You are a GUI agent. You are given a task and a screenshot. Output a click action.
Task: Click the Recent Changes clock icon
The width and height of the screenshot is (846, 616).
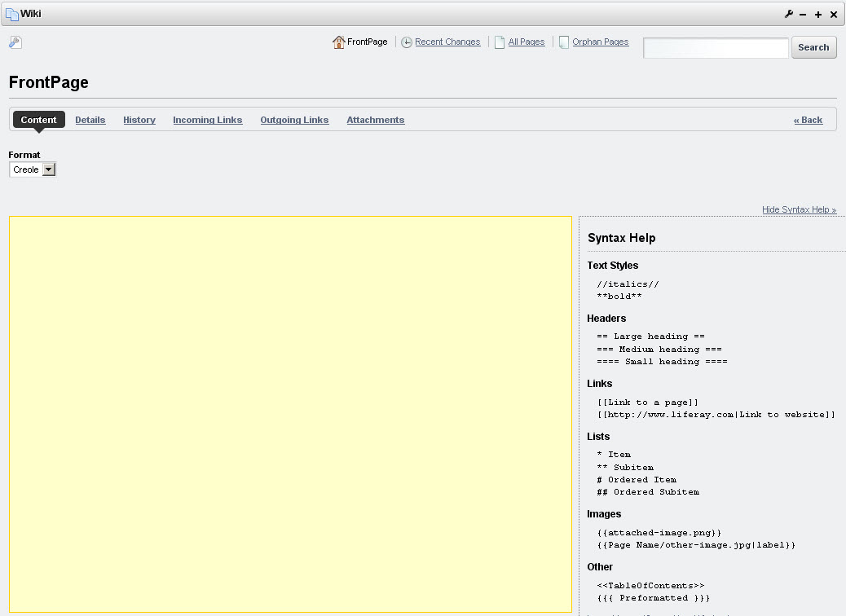click(x=406, y=42)
